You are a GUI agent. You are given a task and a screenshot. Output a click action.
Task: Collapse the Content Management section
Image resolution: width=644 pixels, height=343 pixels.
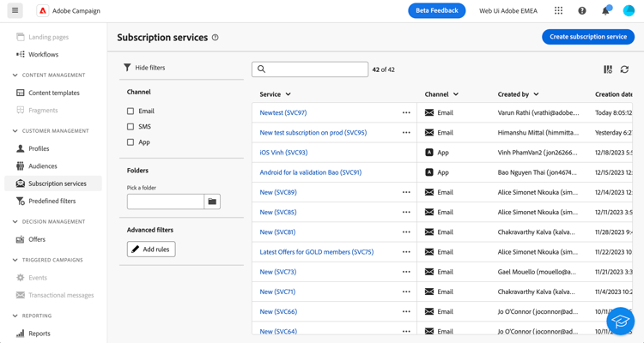(15, 75)
